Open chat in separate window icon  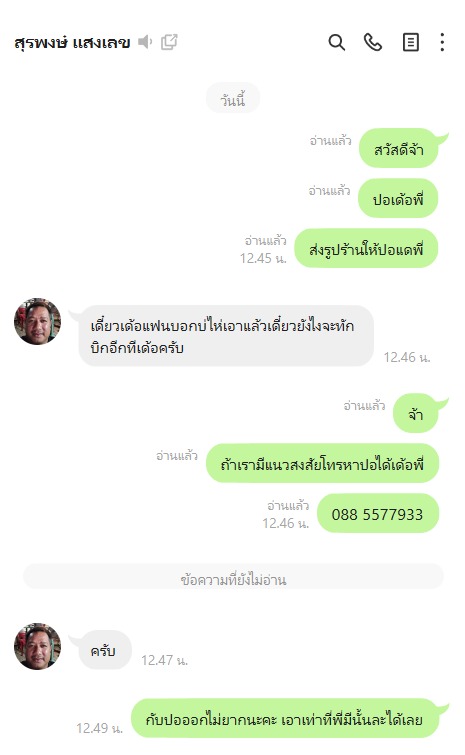(169, 42)
